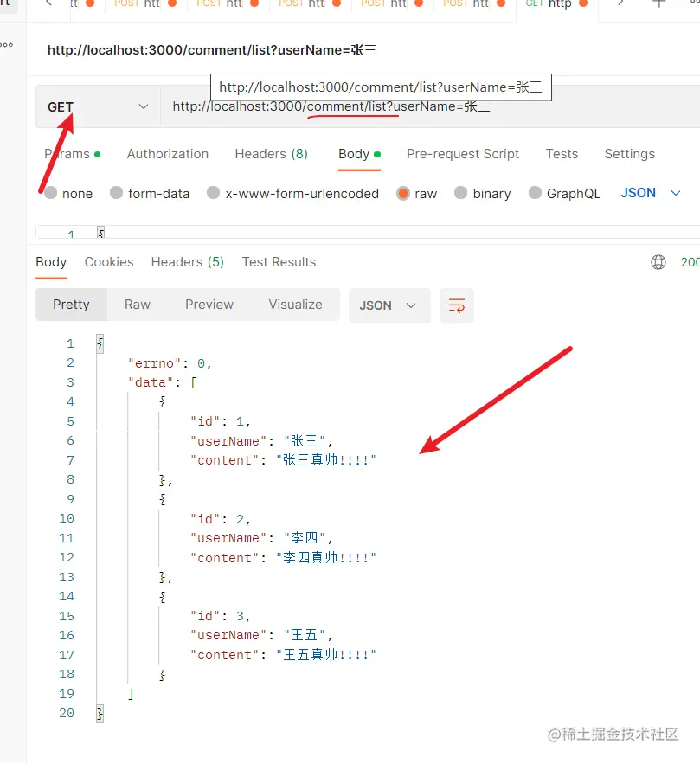Viewport: 700px width, 763px height.
Task: Click the "content": "王五真帅!!!!" line
Action: (x=283, y=655)
